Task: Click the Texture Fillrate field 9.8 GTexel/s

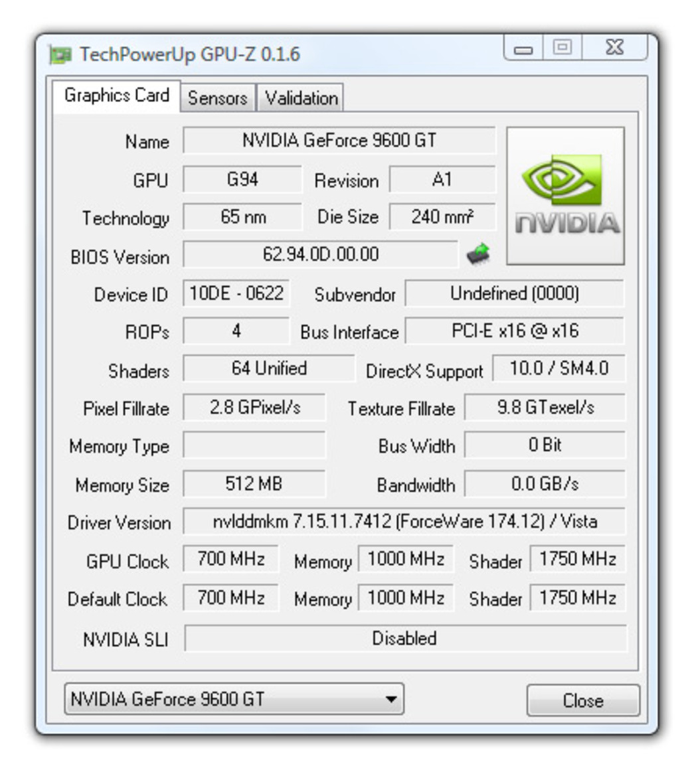Action: (545, 408)
